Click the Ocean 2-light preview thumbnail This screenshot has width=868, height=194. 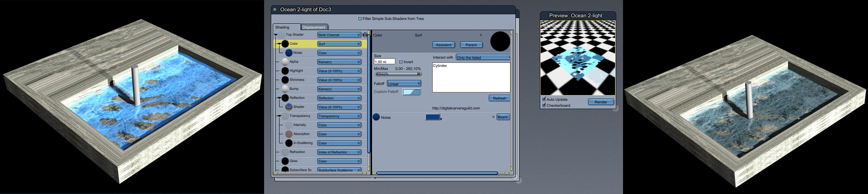coord(578,58)
